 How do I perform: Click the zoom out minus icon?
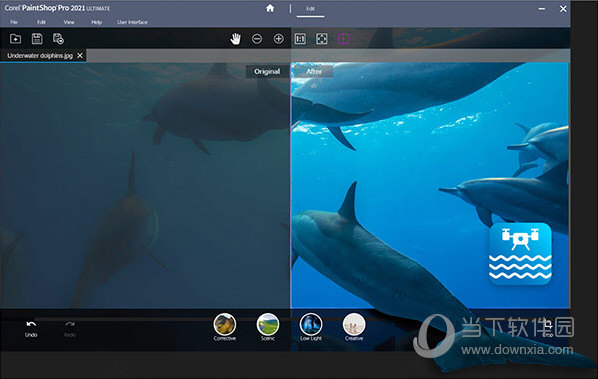point(257,39)
